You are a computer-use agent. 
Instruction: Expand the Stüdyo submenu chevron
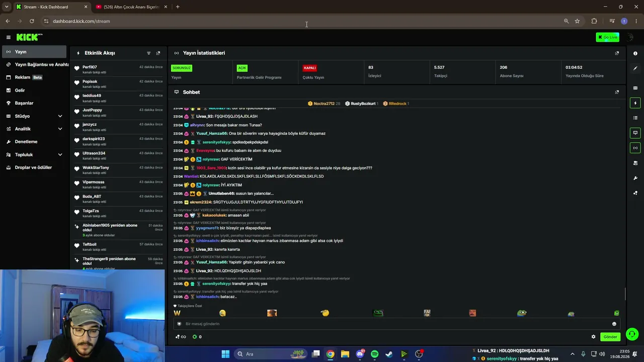click(60, 116)
